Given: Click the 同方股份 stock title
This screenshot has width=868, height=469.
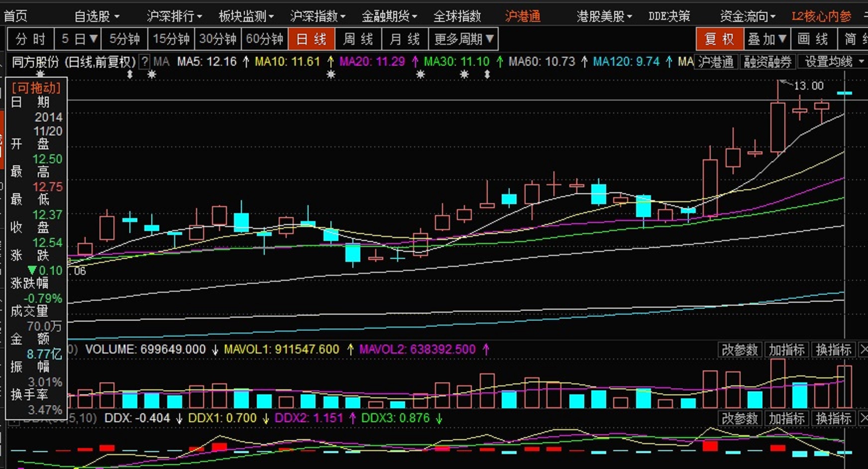Looking at the screenshot, I should pos(35,62).
